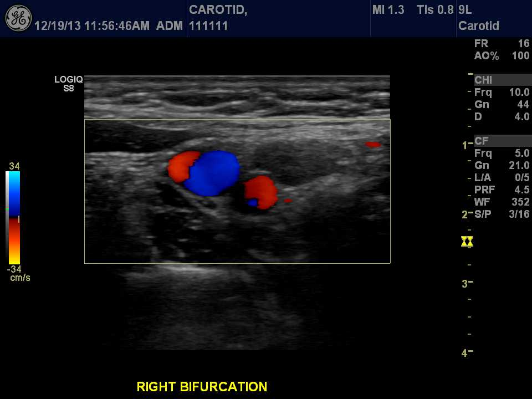Click the PRF 4.5 setting
Image resolution: width=532 pixels, height=399 pixels.
click(502, 190)
